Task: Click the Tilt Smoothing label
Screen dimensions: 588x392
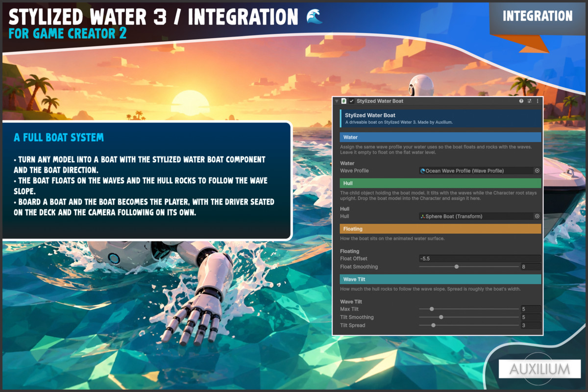Action: (x=357, y=317)
